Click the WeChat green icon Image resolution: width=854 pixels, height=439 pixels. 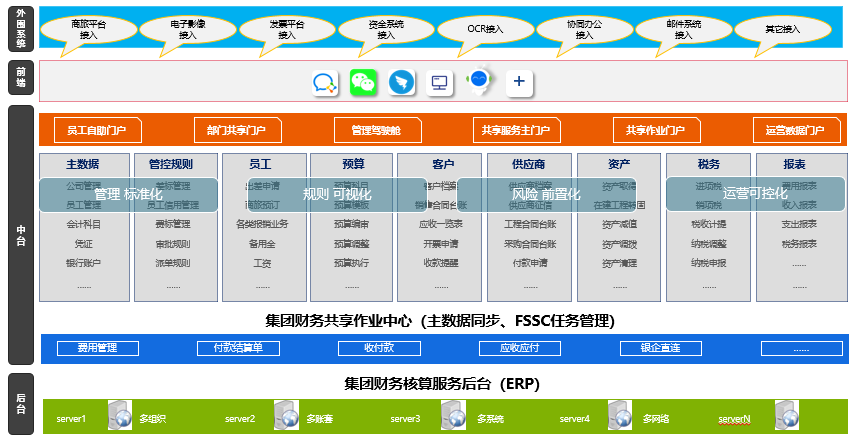coord(362,82)
